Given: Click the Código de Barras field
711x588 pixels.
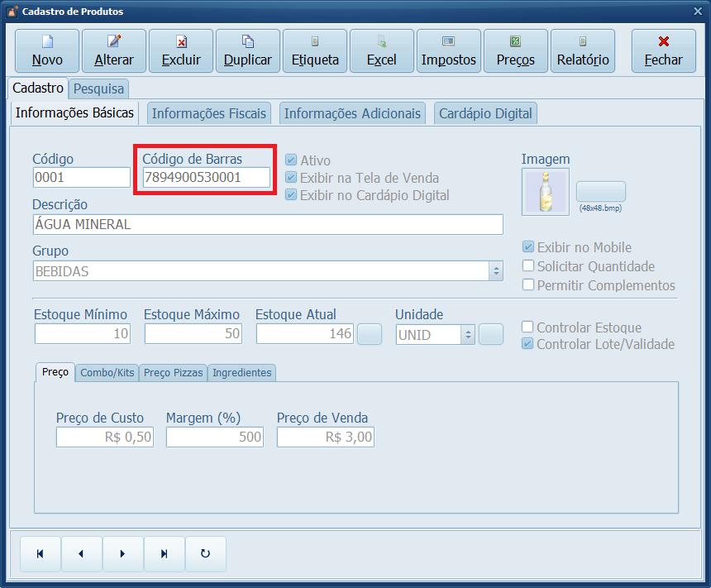Looking at the screenshot, I should tap(206, 177).
